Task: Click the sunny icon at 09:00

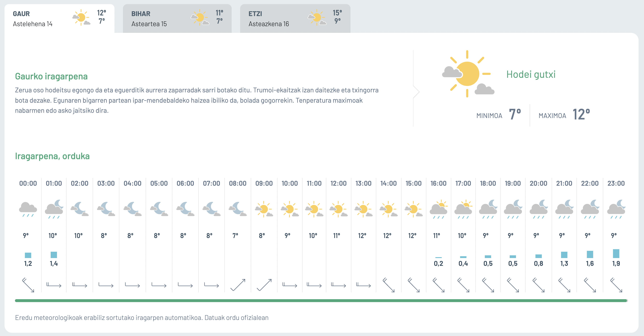Action: [264, 209]
